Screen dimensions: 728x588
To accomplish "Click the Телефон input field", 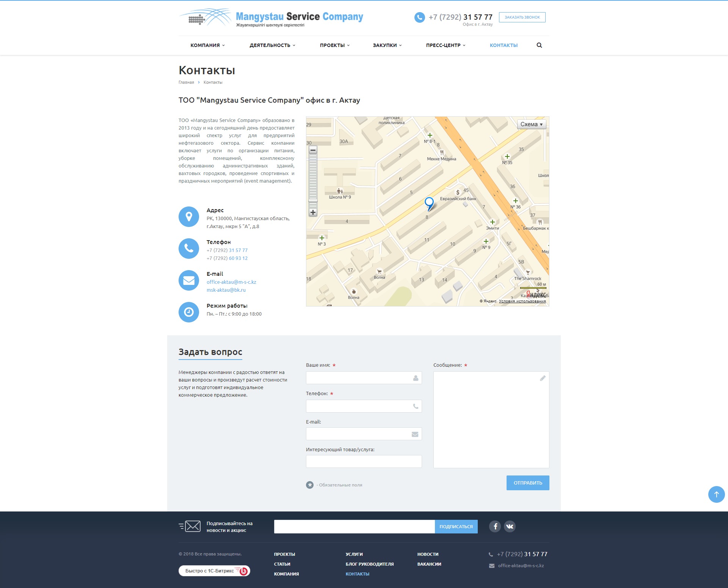I will [364, 406].
